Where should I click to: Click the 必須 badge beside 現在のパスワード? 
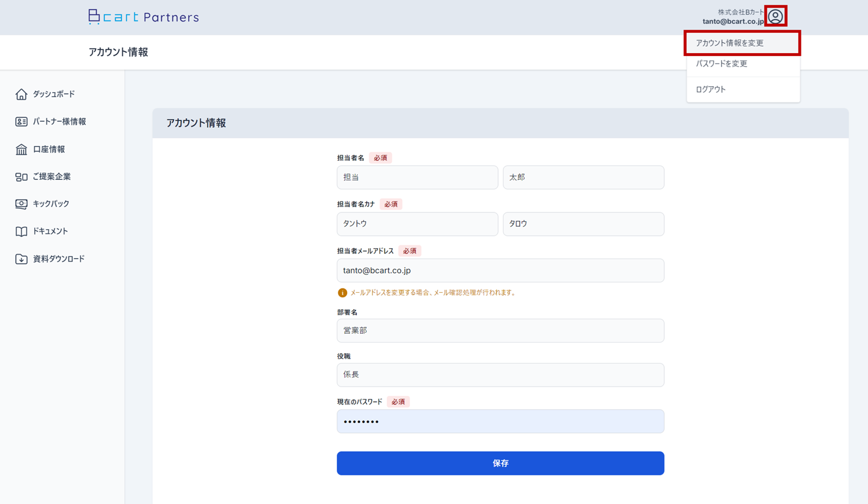tap(398, 402)
